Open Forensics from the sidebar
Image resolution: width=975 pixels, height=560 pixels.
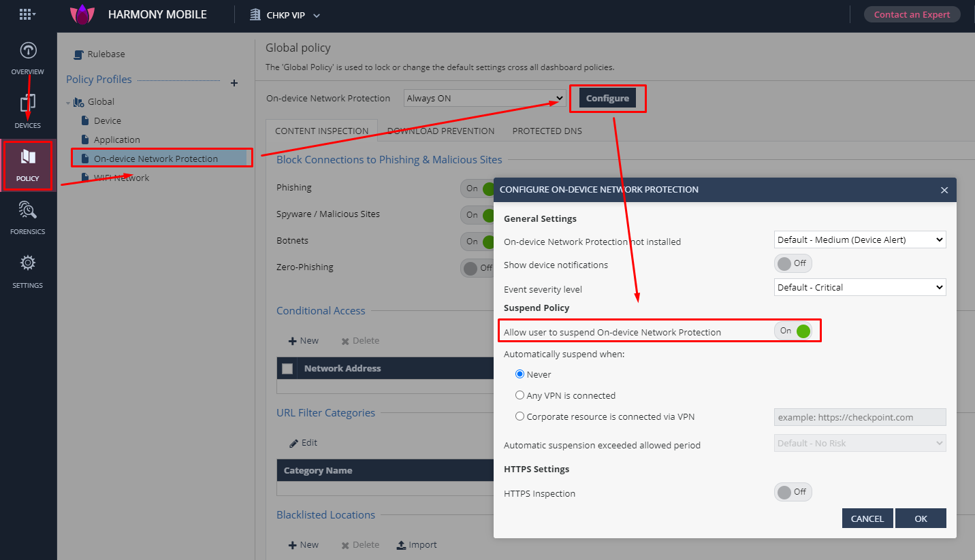coord(27,218)
